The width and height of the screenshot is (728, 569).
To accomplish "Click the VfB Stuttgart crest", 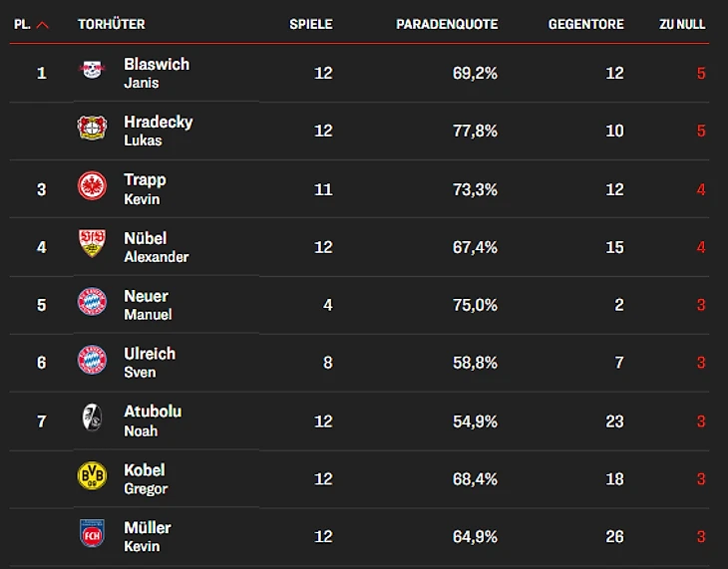I will 92,243.
